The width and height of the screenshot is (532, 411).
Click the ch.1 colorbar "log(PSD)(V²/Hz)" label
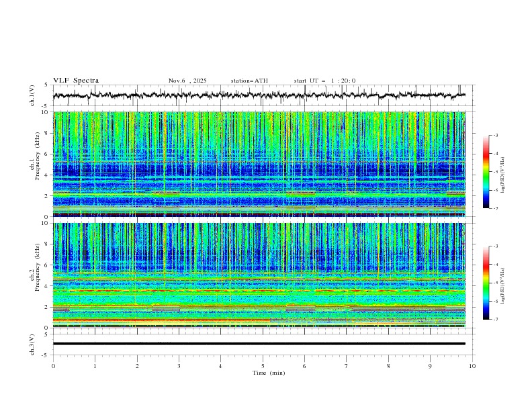click(502, 175)
